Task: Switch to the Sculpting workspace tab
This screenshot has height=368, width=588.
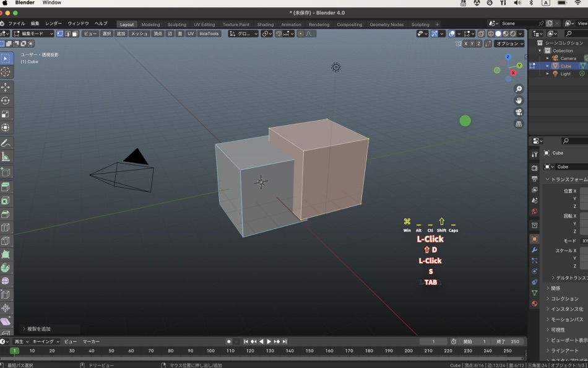Action: coord(176,24)
